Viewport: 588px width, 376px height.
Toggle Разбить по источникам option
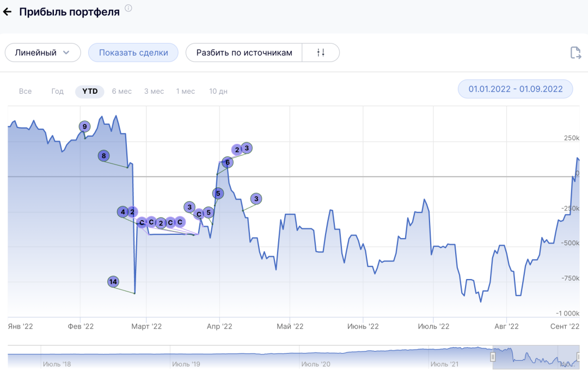[244, 53]
